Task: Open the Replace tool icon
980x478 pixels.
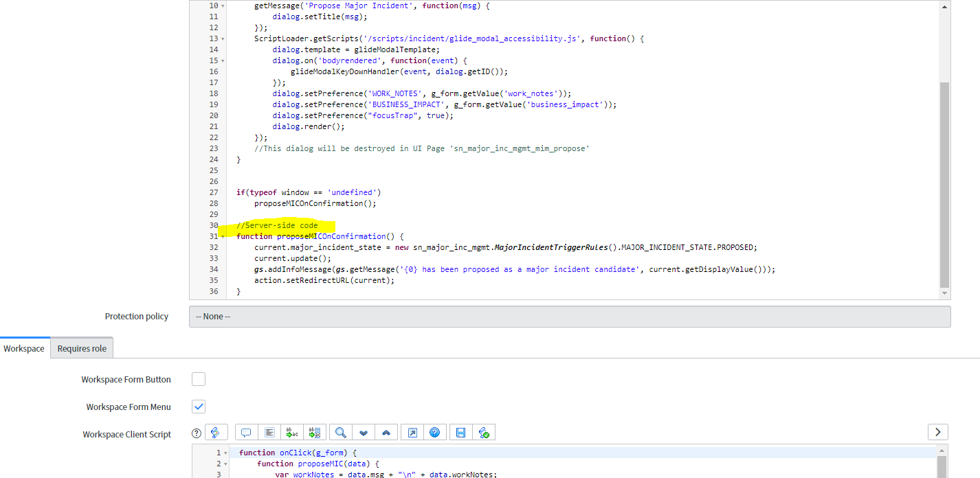Action: 292,433
